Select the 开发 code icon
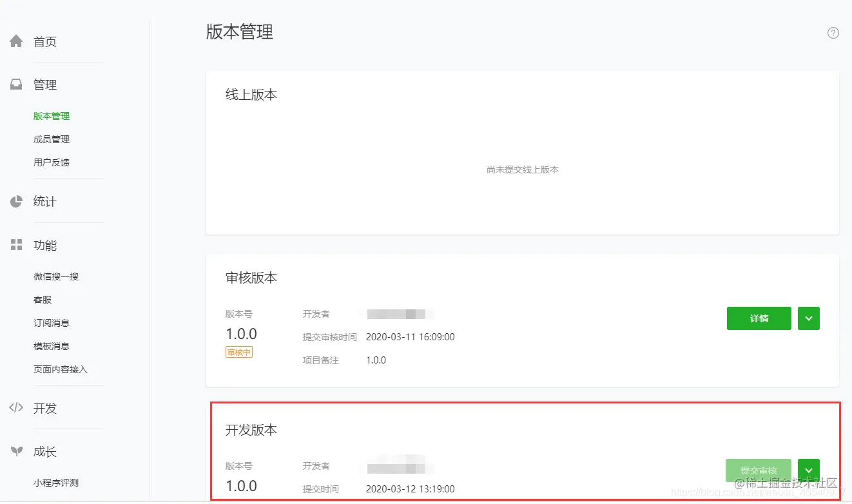The image size is (852, 504). click(15, 408)
